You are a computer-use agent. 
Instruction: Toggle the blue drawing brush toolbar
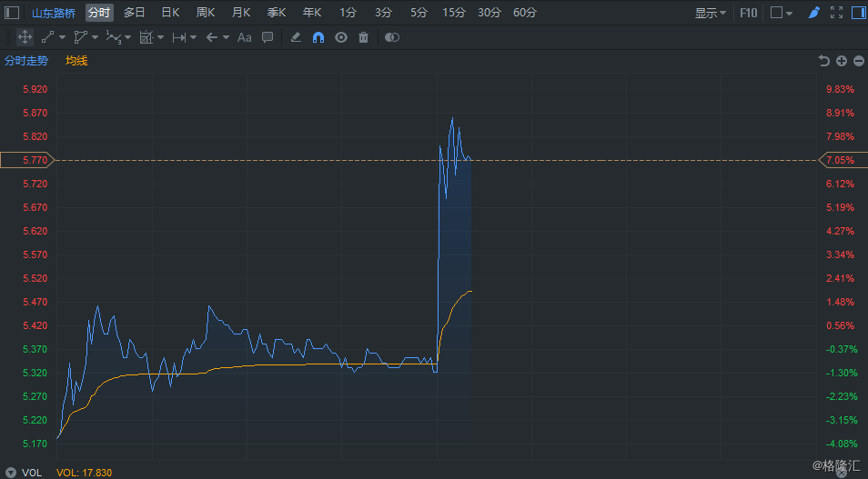tap(813, 12)
